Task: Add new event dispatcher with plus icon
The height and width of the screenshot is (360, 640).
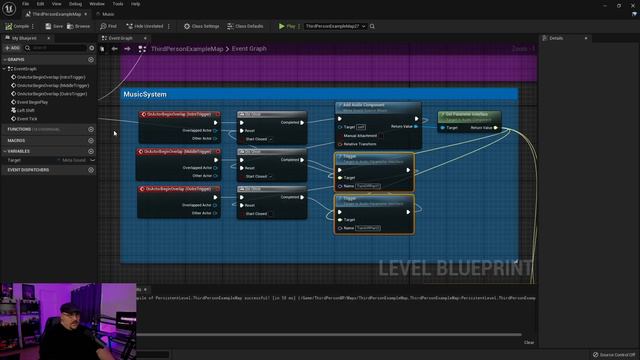Action: click(91, 170)
